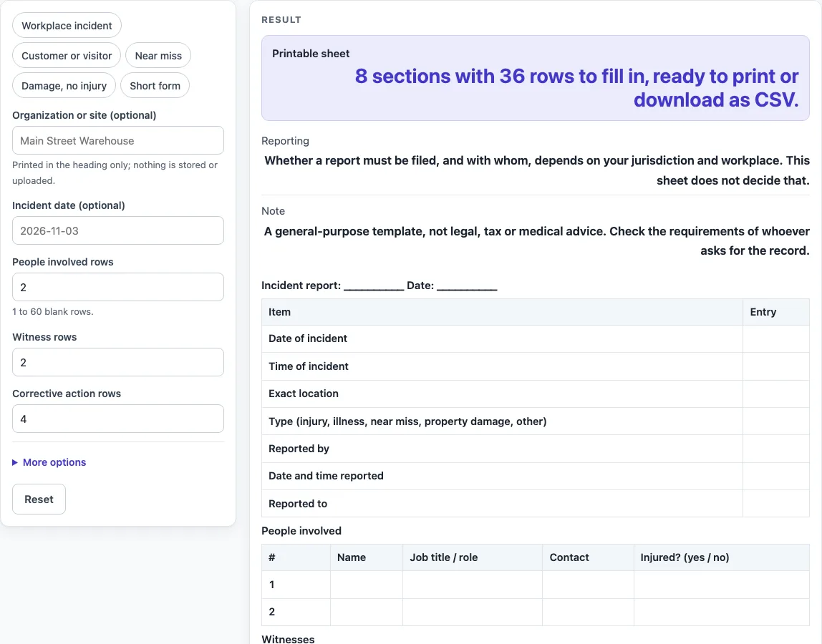This screenshot has height=644, width=822.
Task: Select the Reported by row
Action: (x=536, y=449)
